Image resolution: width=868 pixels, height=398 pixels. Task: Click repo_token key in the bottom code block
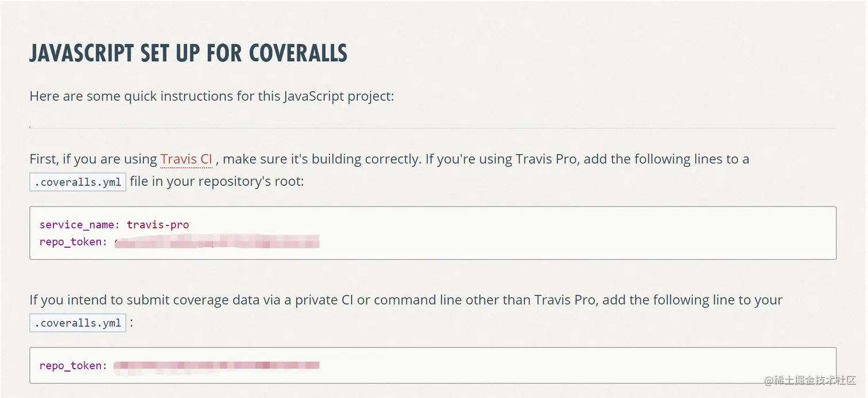coord(71,366)
